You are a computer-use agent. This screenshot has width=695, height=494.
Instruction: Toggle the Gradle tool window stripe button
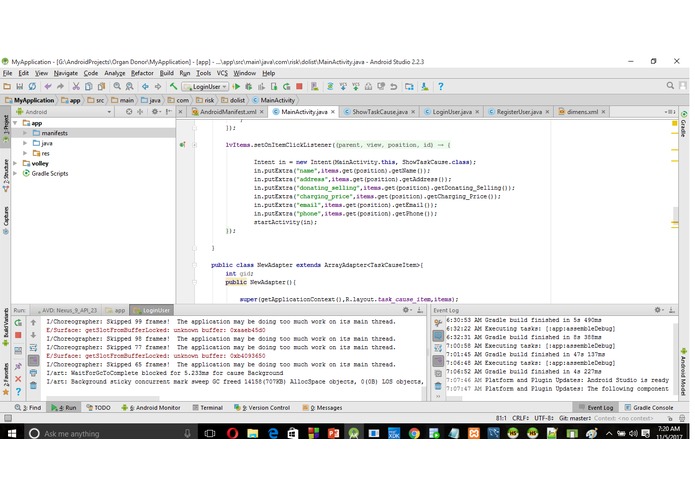point(684,124)
